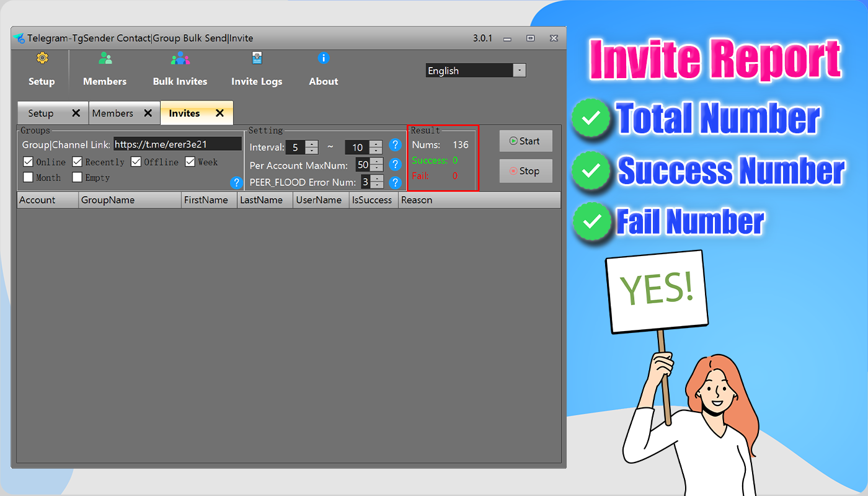Click the Group|Channel Link input field

click(177, 144)
